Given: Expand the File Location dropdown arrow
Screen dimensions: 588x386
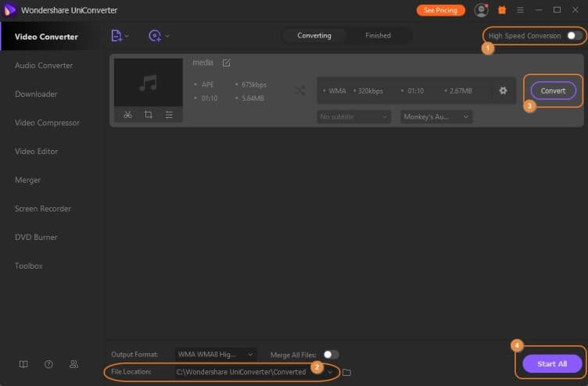Looking at the screenshot, I should (330, 372).
